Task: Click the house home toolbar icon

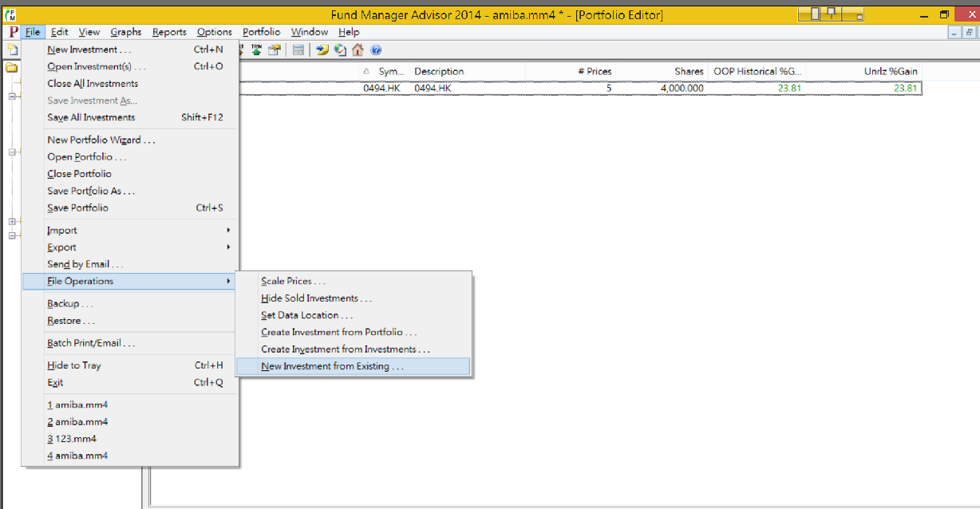Action: (358, 49)
